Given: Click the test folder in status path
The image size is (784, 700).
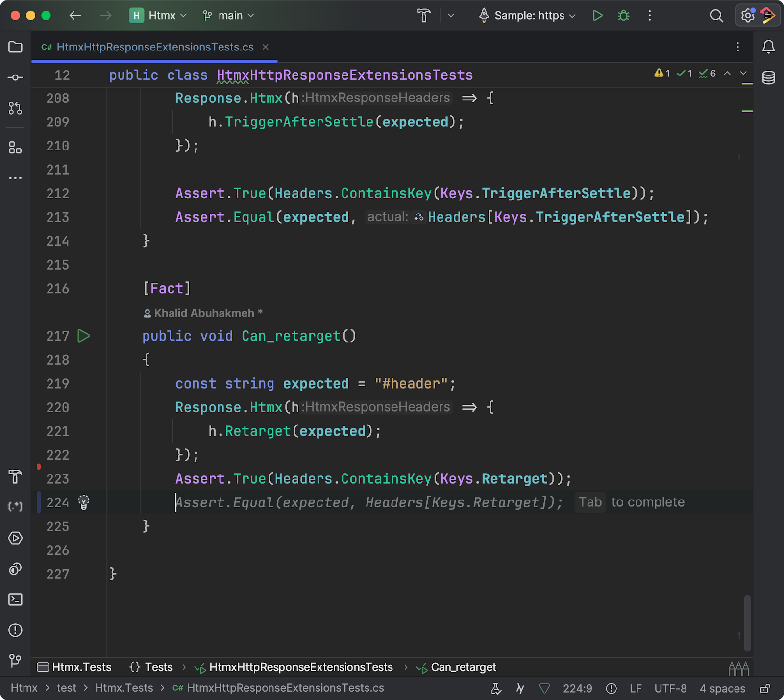Looking at the screenshot, I should point(66,688).
